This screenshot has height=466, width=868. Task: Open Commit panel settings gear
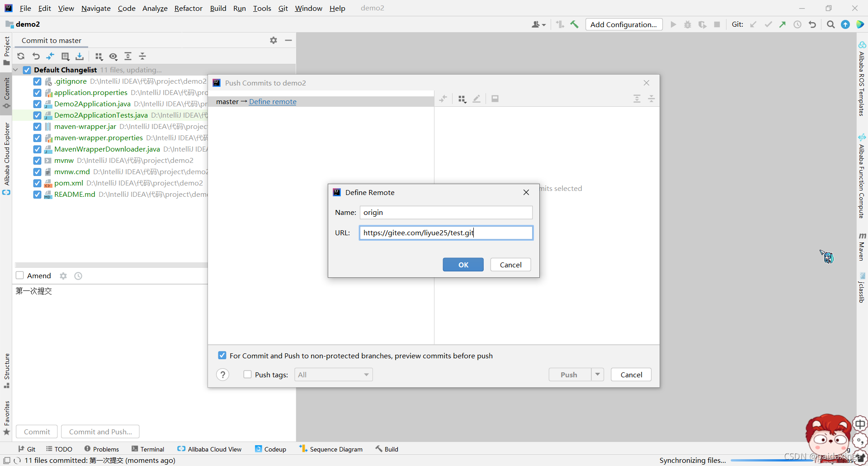coord(274,40)
